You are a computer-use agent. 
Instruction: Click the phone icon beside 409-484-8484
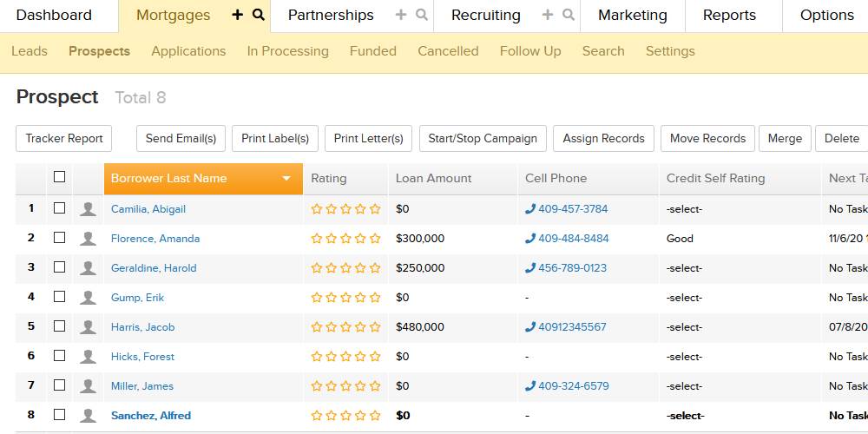pos(530,238)
